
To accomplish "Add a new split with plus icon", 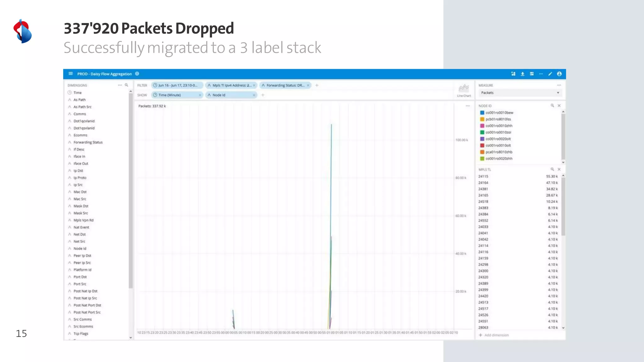I will [263, 95].
